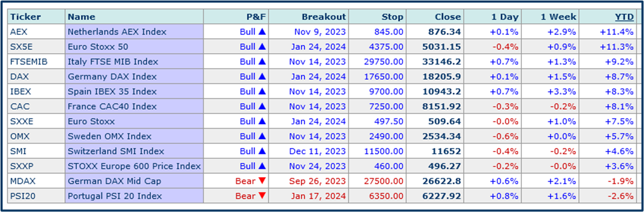Viewport: 644px width, 212px height.
Task: Click the 1 Week column header
Action: (557, 17)
